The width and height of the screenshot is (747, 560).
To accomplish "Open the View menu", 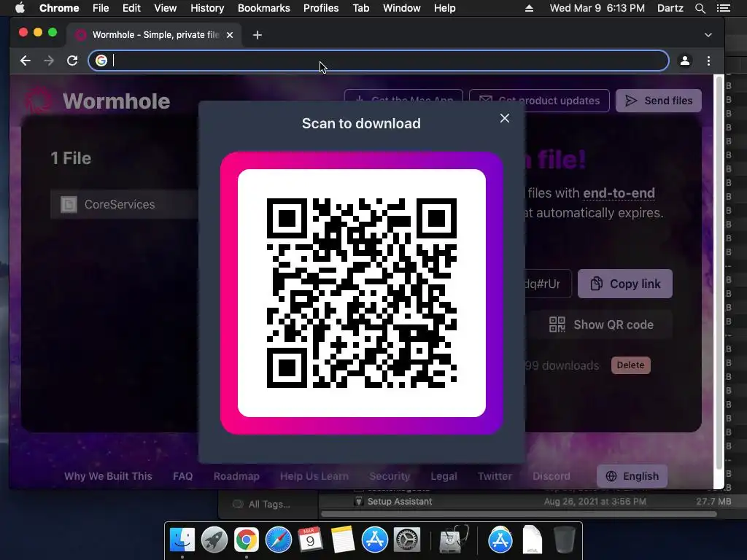I will pyautogui.click(x=166, y=8).
